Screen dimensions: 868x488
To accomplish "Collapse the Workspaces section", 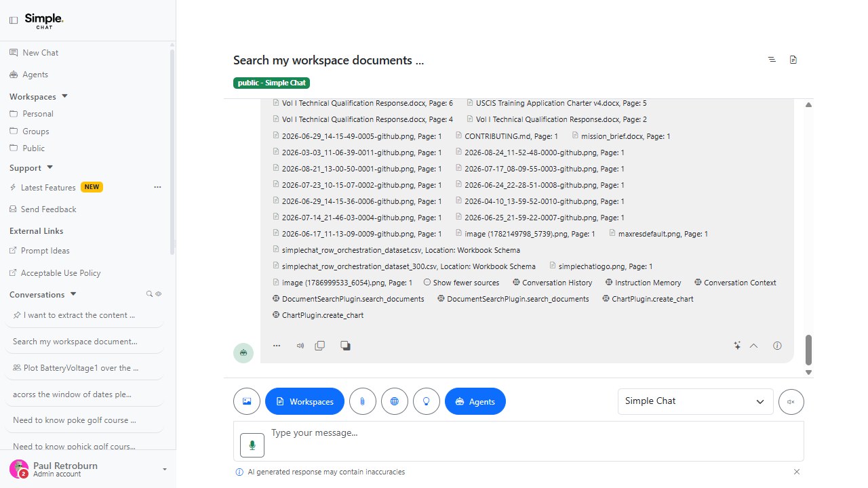I will [x=39, y=97].
